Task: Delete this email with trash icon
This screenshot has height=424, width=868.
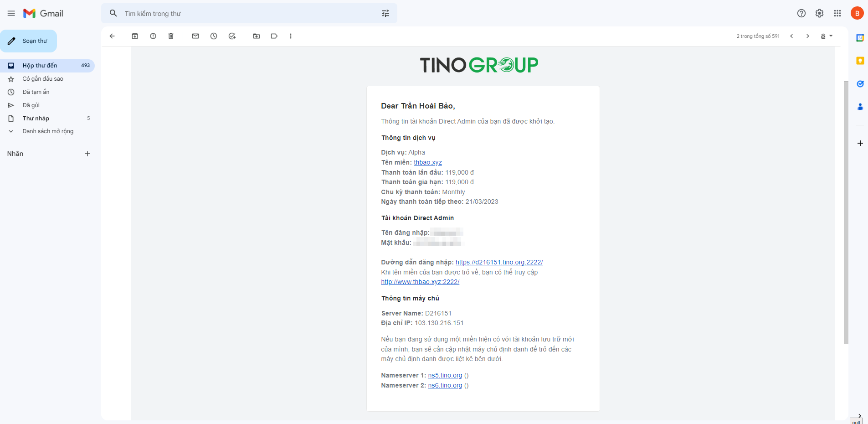Action: tap(171, 36)
